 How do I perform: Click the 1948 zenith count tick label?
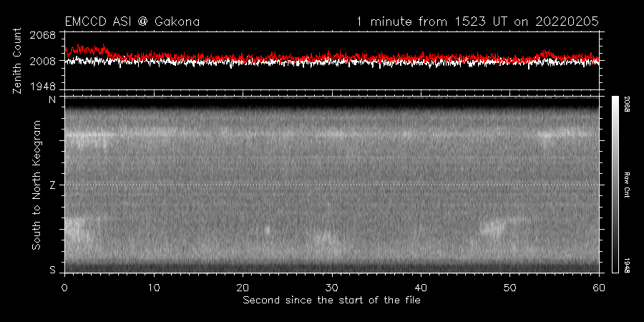[x=44, y=87]
